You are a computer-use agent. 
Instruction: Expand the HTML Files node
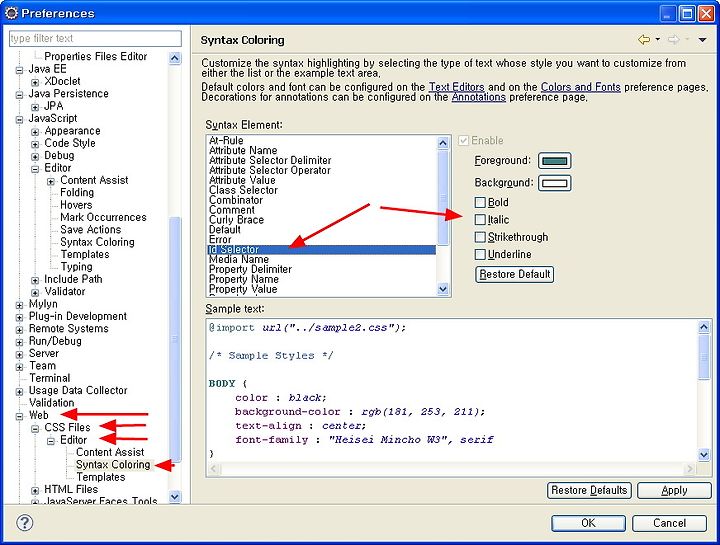35,491
